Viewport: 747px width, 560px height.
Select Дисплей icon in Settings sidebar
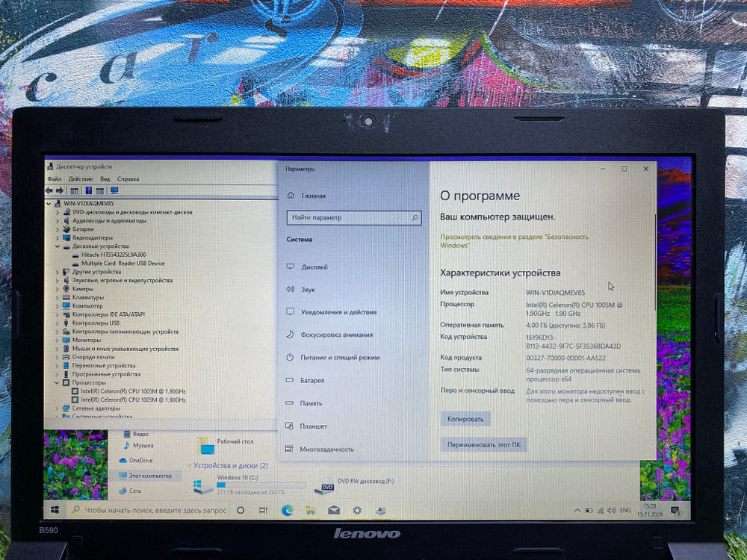[289, 266]
